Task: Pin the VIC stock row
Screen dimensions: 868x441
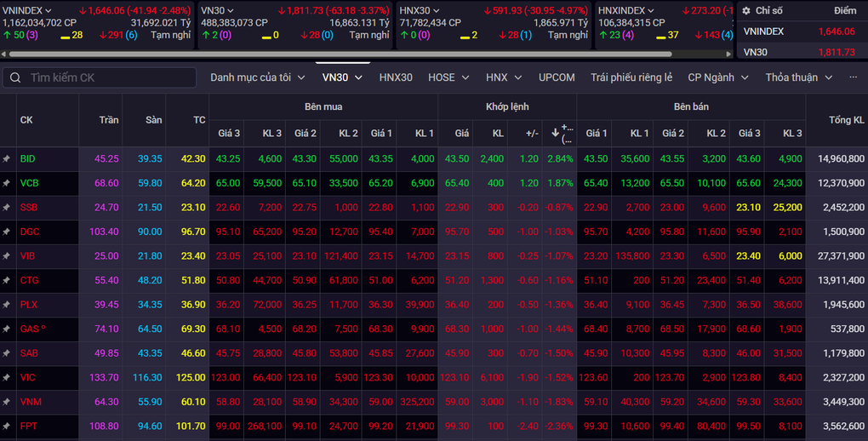Action: [x=6, y=378]
